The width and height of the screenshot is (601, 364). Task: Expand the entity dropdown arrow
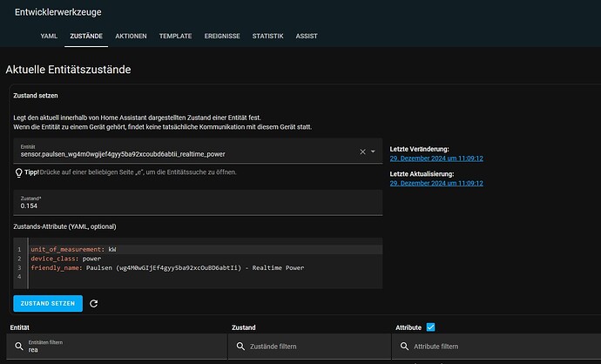373,152
